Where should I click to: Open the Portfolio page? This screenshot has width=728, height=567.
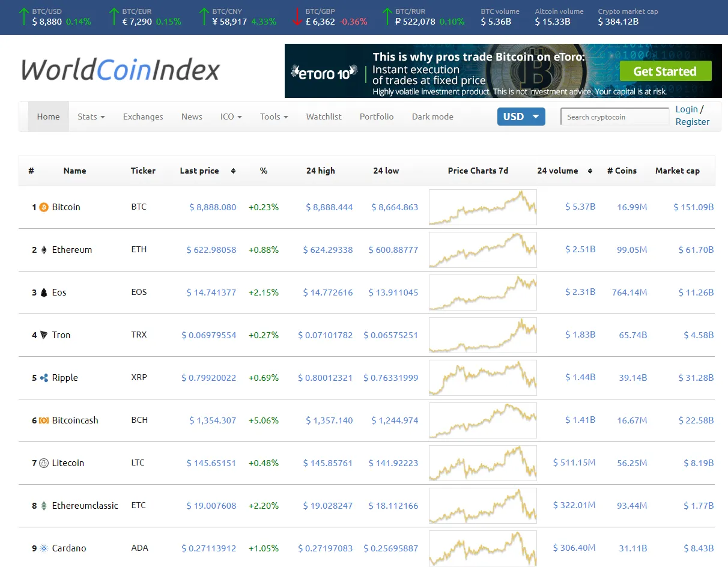pyautogui.click(x=377, y=117)
